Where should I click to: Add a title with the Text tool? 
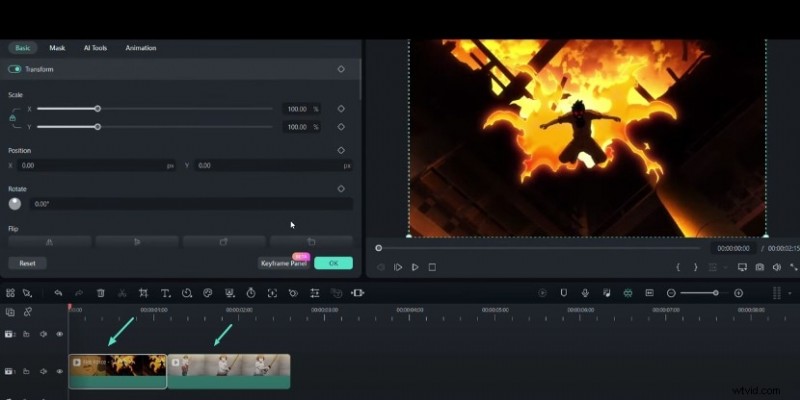point(165,293)
